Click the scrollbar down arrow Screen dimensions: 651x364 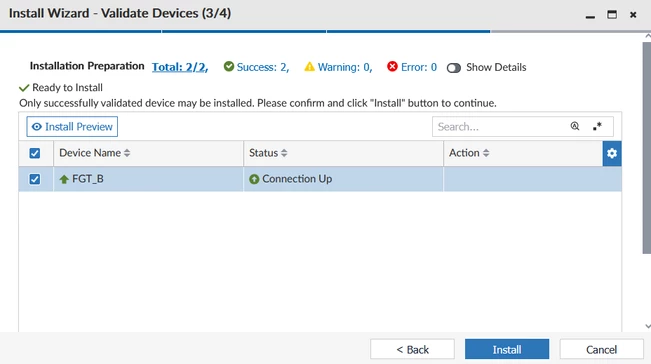[x=648, y=326]
